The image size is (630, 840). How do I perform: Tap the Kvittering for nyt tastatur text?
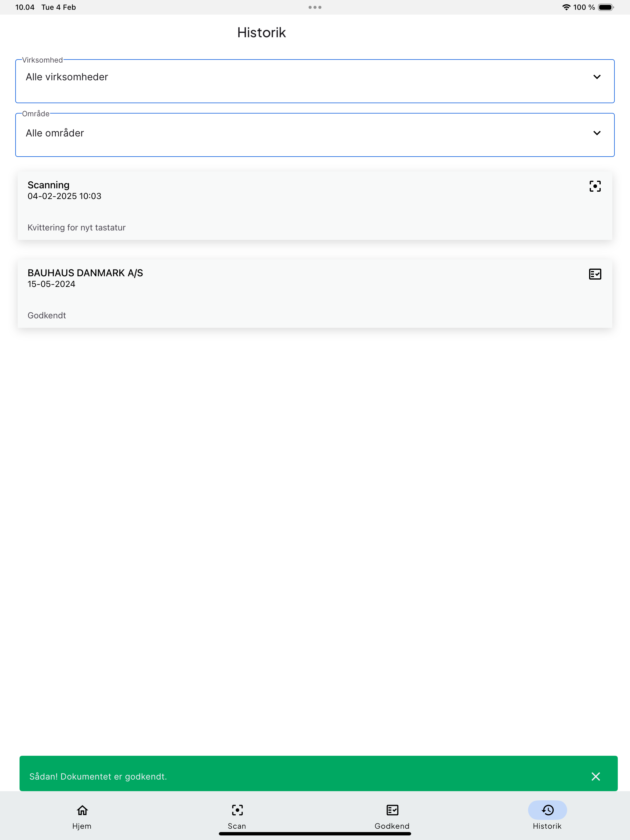76,227
